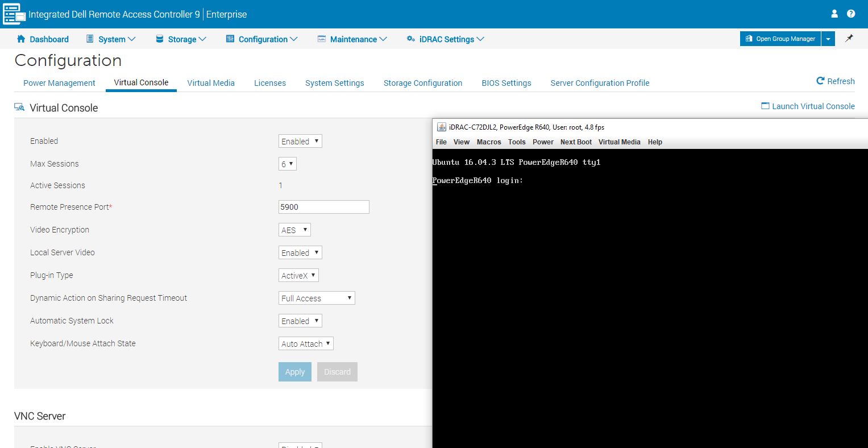The image size is (868, 448).
Task: Open the Tools menu in console window
Action: [517, 142]
